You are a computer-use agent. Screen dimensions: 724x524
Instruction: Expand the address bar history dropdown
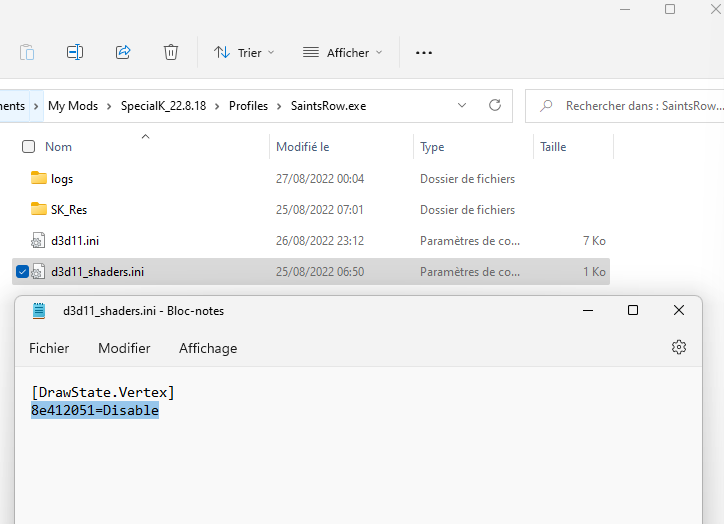462,105
